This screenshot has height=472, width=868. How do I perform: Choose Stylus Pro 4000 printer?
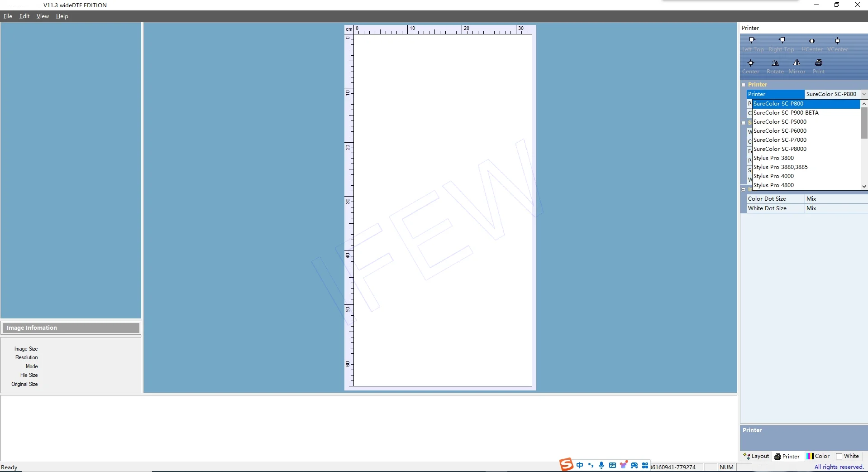(x=806, y=176)
